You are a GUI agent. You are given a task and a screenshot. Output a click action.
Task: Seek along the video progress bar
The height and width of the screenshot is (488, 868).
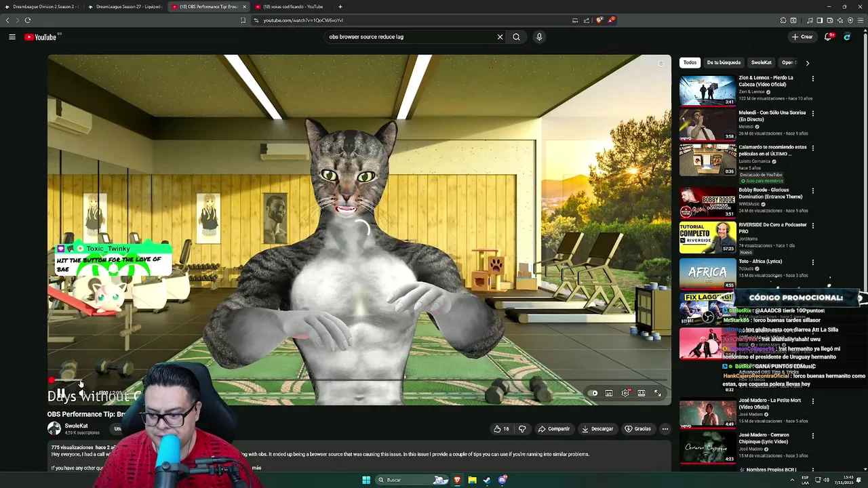click(x=359, y=381)
